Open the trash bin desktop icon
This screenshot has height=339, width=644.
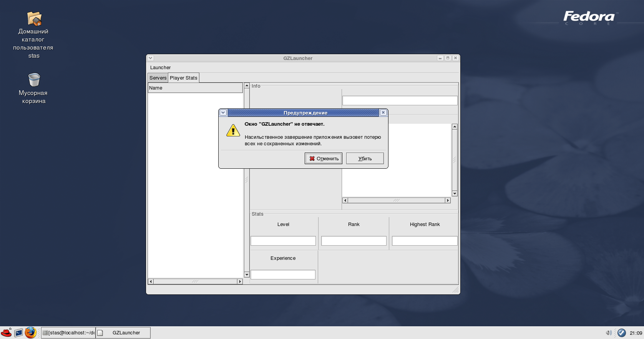click(34, 80)
